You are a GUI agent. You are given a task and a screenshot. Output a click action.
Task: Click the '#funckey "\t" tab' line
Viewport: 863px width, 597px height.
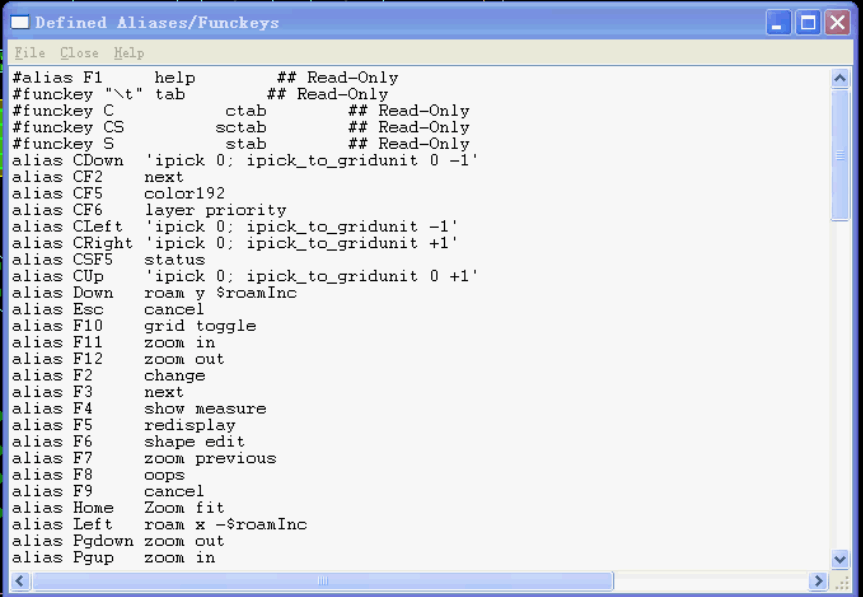tap(200, 94)
